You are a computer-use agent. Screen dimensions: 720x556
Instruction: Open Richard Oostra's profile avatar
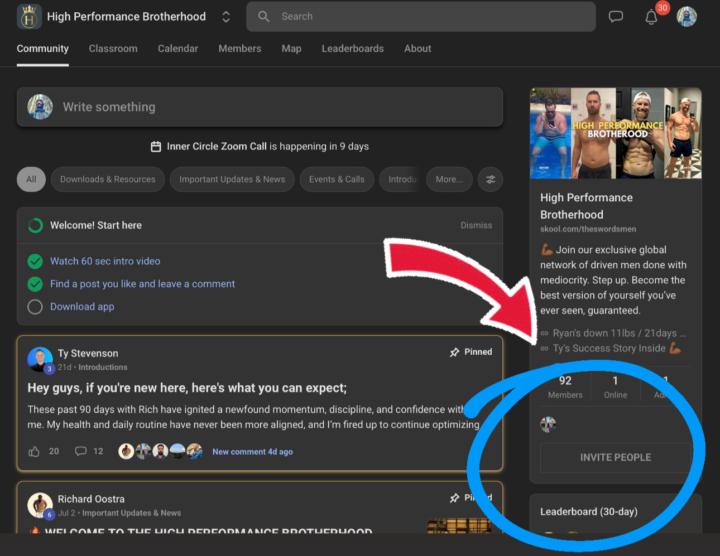tap(40, 505)
